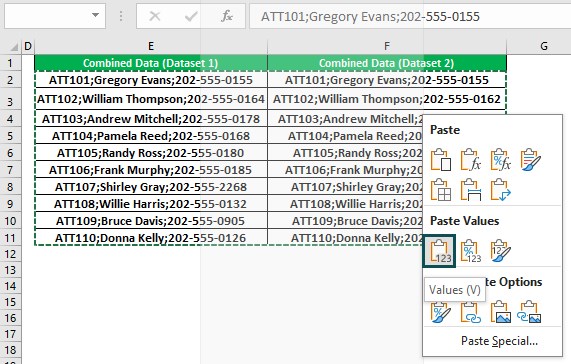Click cell ATT103;Andrew Mitchell;202-555-0178
The image size is (571, 364).
(151, 119)
